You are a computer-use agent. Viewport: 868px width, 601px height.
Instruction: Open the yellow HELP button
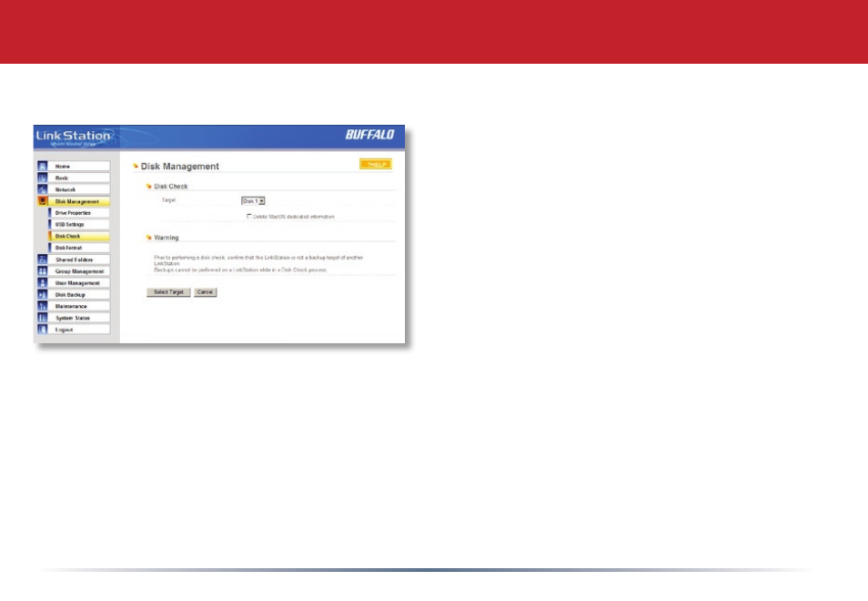click(376, 164)
